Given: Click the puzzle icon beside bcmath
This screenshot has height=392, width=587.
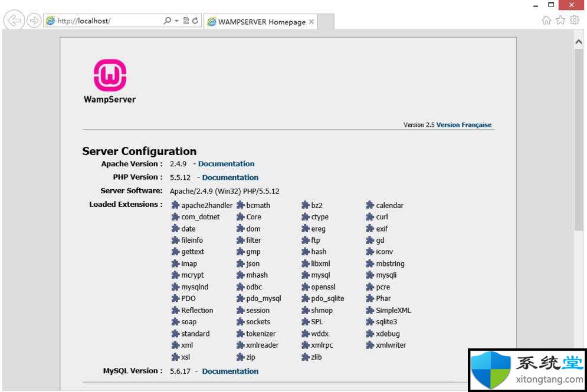Looking at the screenshot, I should point(240,205).
